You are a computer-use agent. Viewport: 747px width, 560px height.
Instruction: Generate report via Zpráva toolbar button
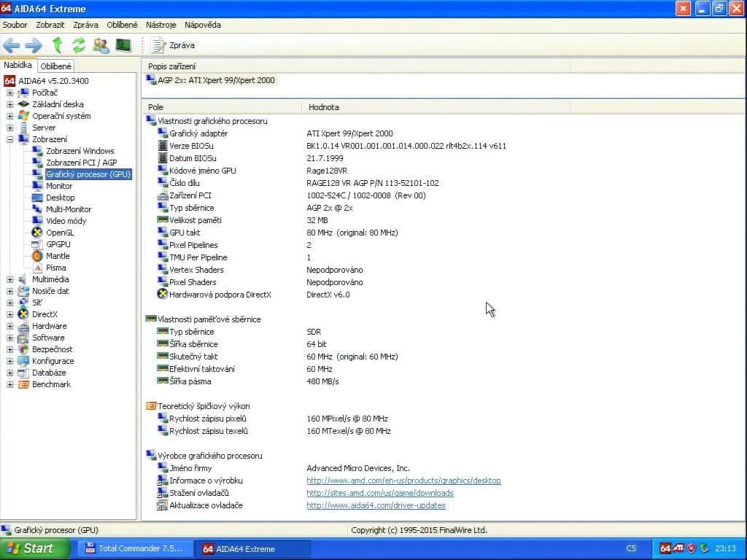tap(172, 45)
